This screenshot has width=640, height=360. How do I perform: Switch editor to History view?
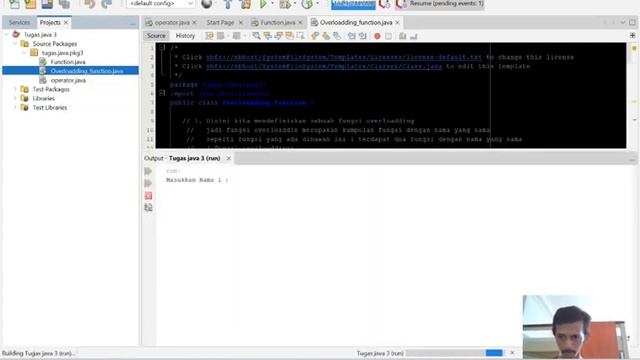pos(185,36)
